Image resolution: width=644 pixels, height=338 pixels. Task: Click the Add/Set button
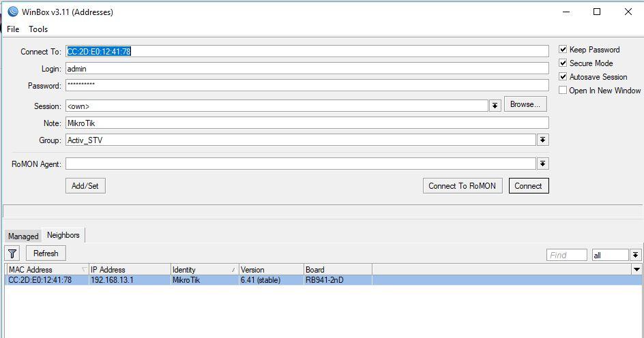tap(85, 186)
